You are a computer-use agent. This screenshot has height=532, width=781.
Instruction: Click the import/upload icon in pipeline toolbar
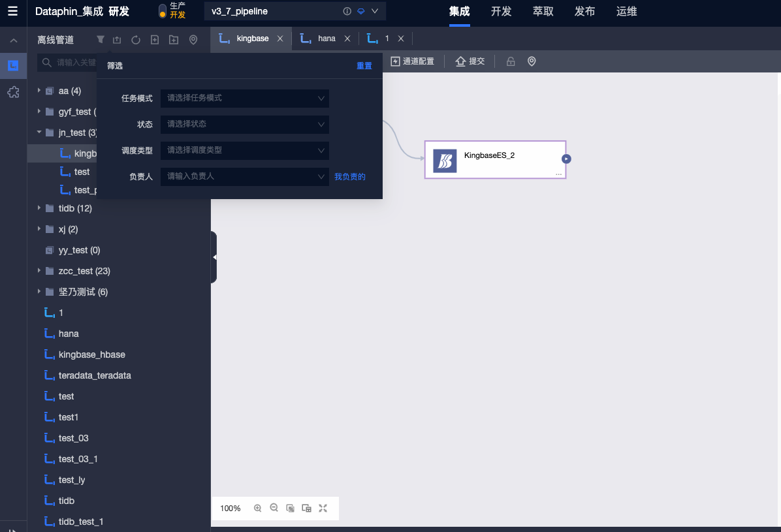click(116, 39)
